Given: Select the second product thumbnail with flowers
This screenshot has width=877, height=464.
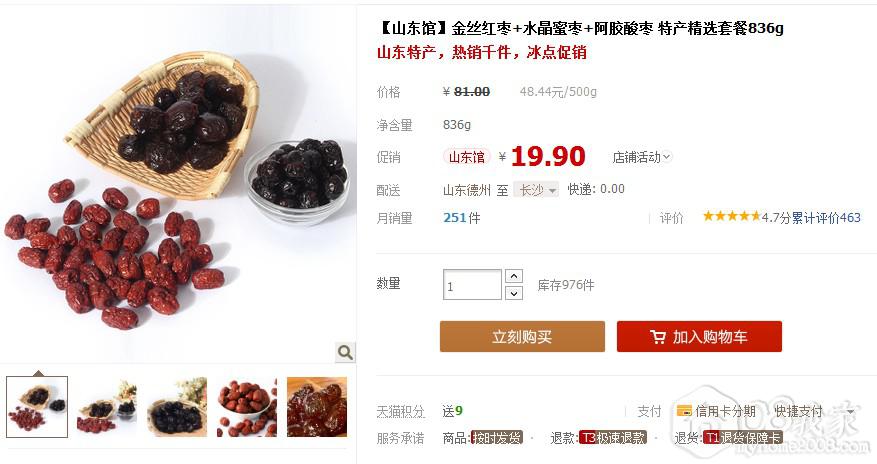Looking at the screenshot, I should [x=106, y=407].
